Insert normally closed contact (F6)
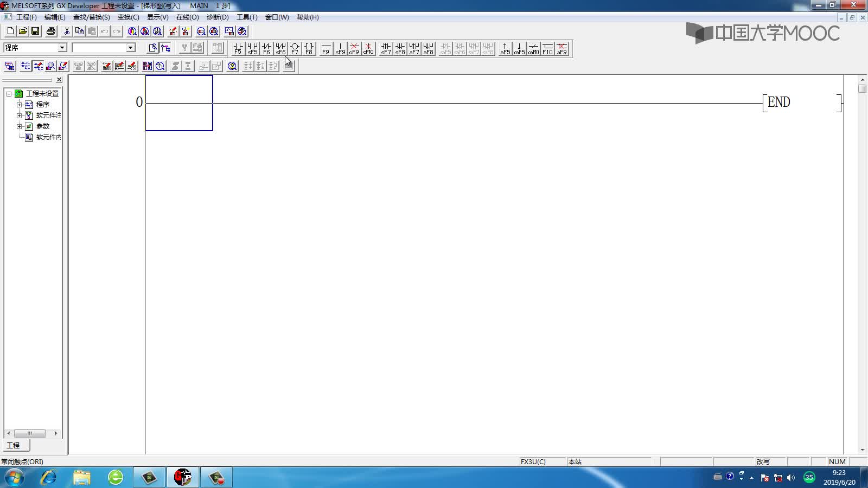This screenshot has width=868, height=488. pyautogui.click(x=266, y=49)
